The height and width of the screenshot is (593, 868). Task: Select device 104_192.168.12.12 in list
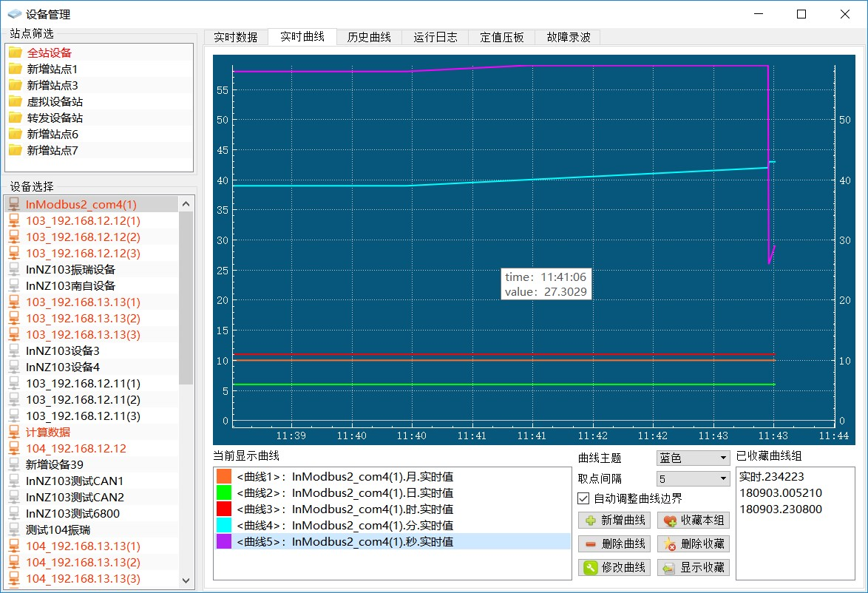point(76,448)
